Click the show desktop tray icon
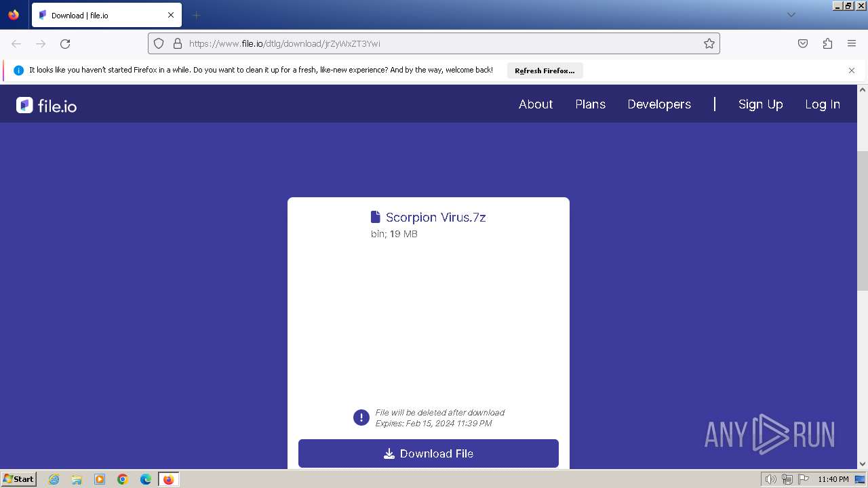The width and height of the screenshot is (868, 488). 860,479
